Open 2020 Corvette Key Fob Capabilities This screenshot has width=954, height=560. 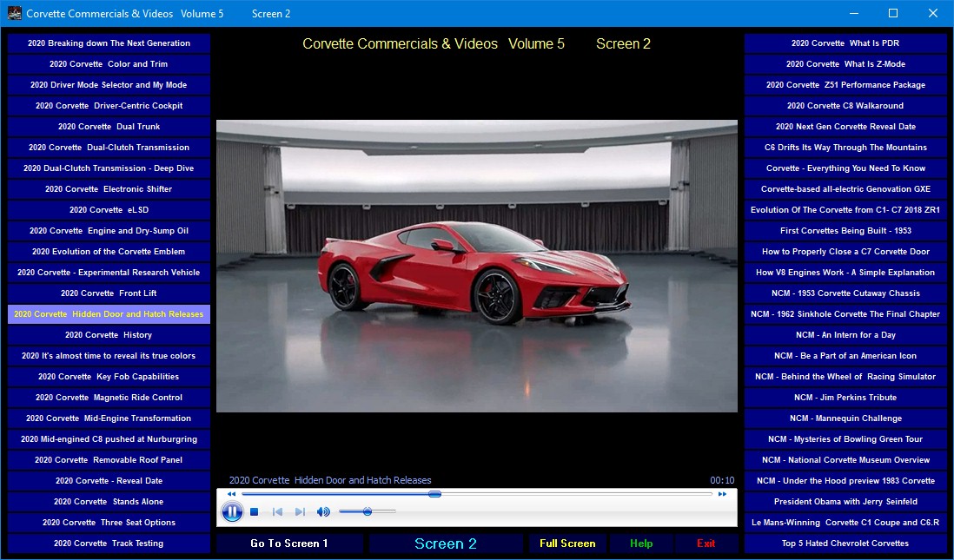[109, 377]
